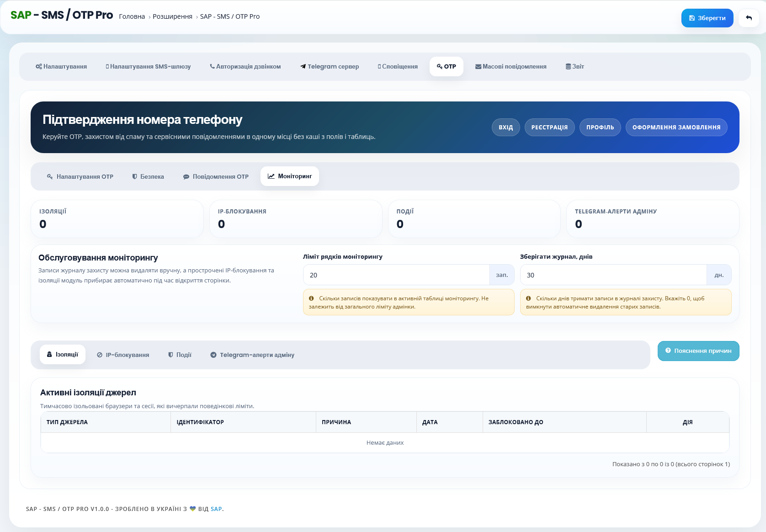
Task: Click the Головна breadcrumb link
Action: pyautogui.click(x=132, y=16)
